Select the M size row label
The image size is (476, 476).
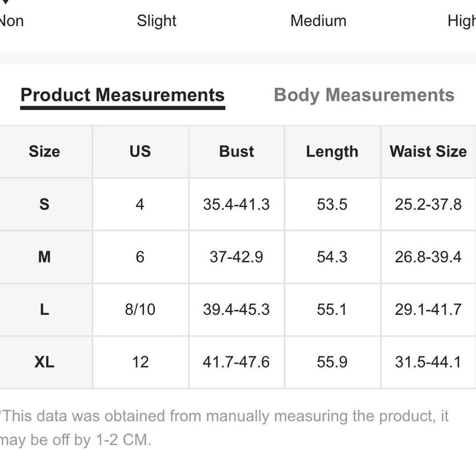tap(44, 257)
